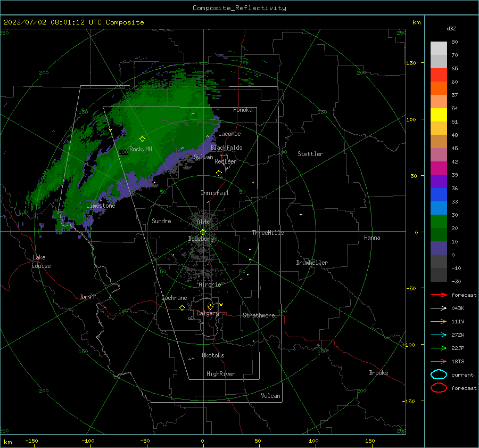This screenshot has height=448, width=479.
Task: Click the 'Okotoks' city label
Action: [213, 355]
